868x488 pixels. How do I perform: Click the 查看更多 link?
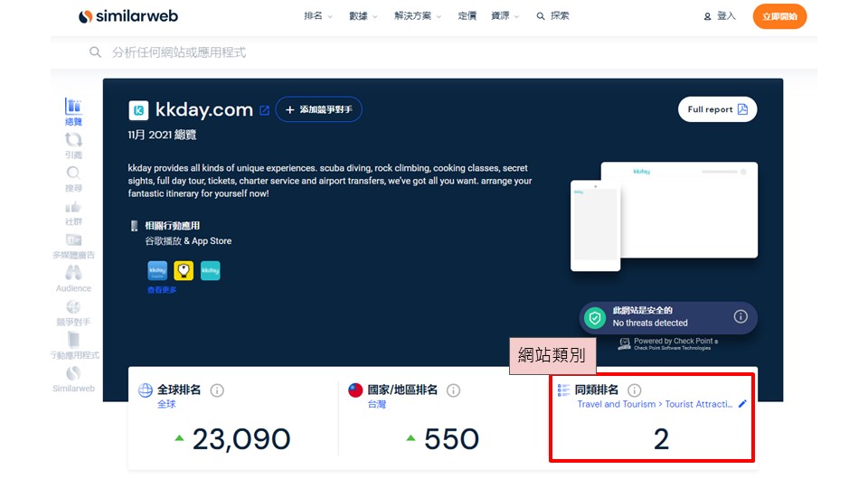tap(162, 290)
